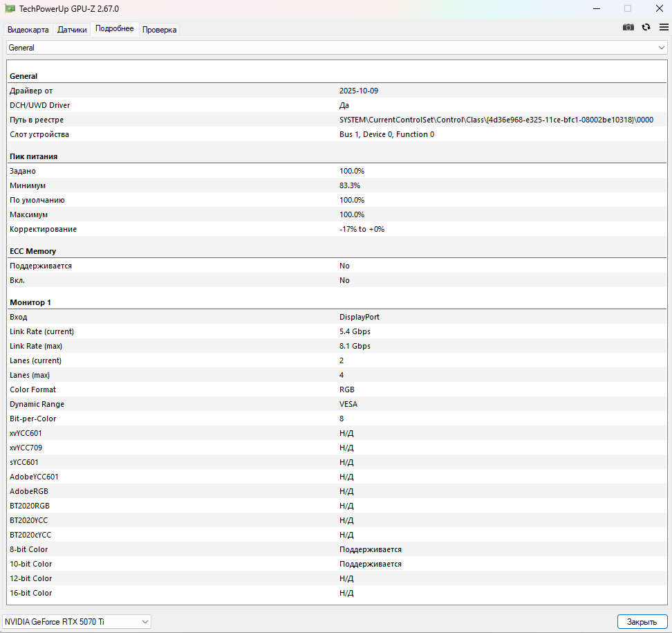Go to the Проверка tab
This screenshot has height=633, width=672.
(x=159, y=30)
